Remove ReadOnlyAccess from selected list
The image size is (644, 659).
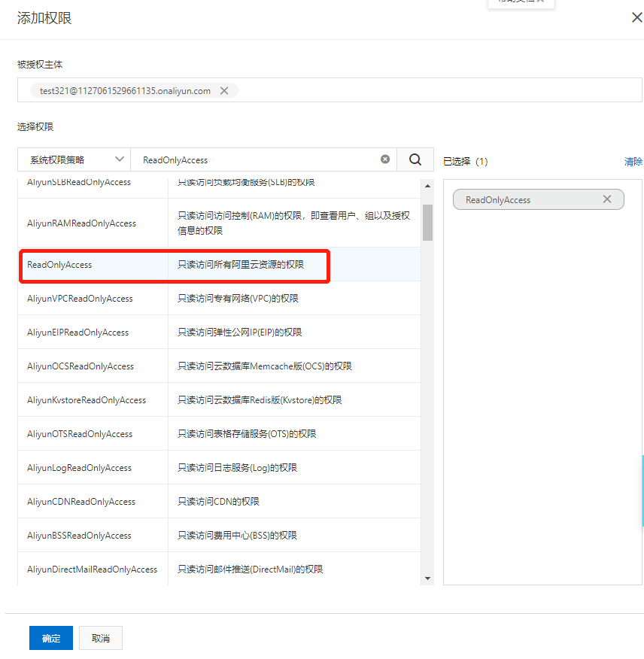pos(607,199)
